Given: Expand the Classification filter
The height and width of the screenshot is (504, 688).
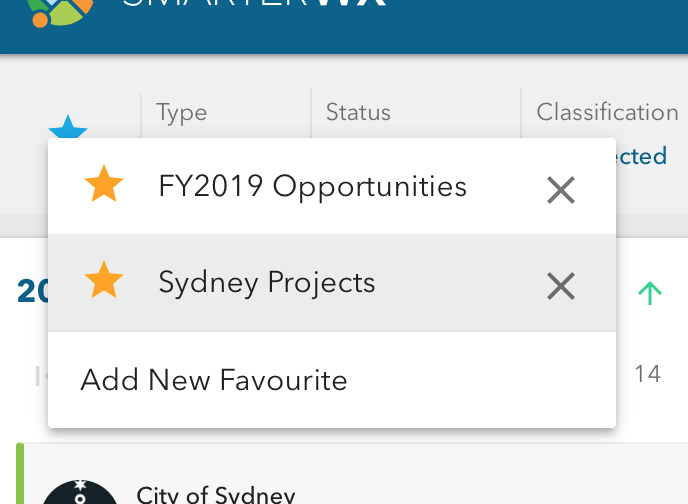Looking at the screenshot, I should [x=607, y=112].
